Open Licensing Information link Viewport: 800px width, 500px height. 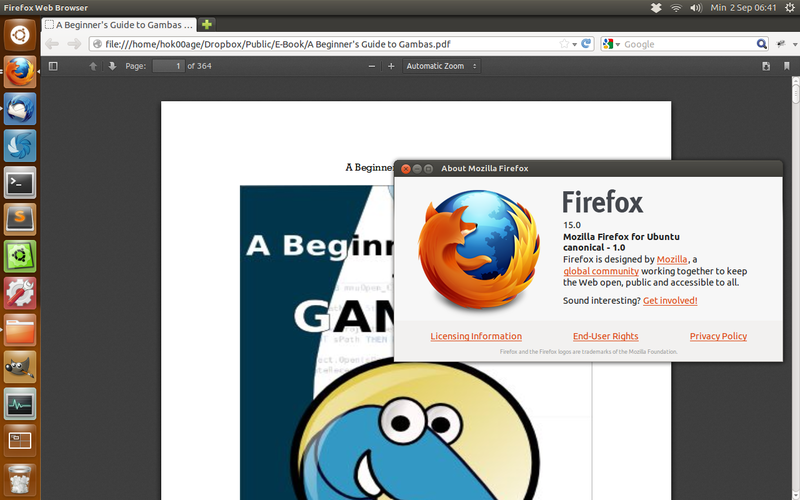(x=476, y=336)
